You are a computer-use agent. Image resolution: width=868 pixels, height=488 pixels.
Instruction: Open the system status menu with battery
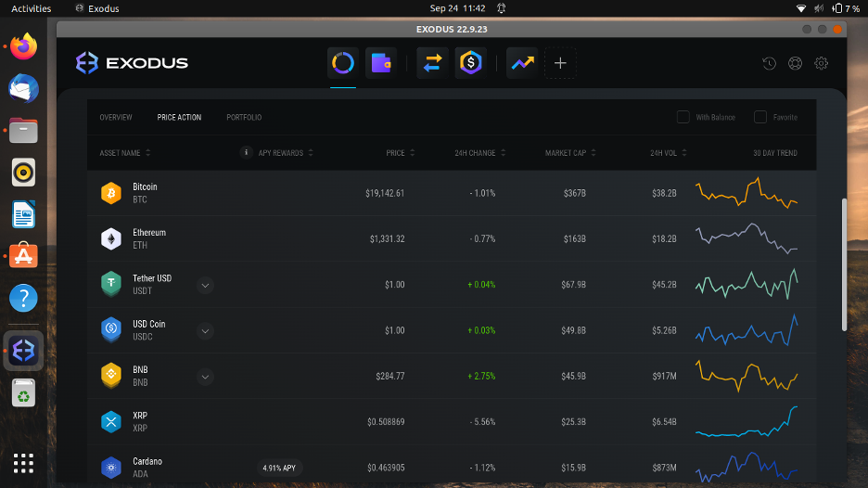pyautogui.click(x=827, y=8)
